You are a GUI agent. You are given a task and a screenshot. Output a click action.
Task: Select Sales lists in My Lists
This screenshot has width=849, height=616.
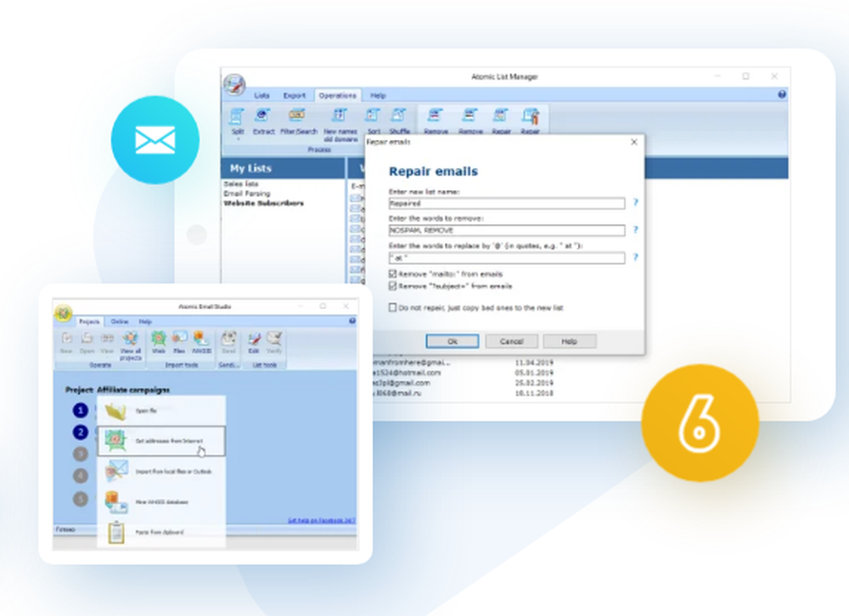point(241,183)
